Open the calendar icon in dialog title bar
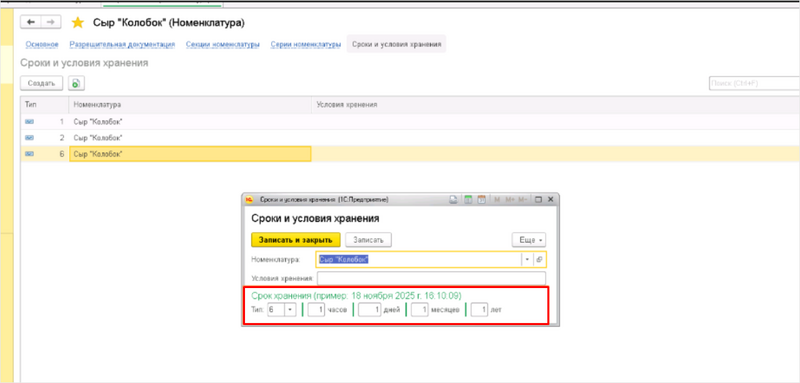 point(481,200)
